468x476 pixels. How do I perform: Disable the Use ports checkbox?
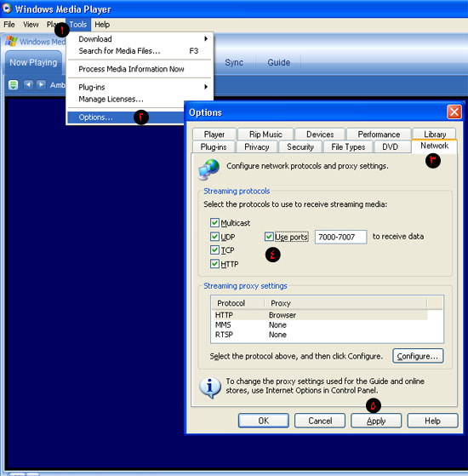pyautogui.click(x=269, y=237)
